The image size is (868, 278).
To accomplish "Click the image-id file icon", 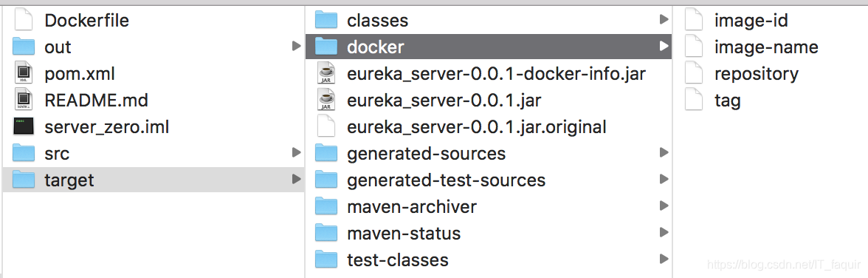I will point(694,20).
